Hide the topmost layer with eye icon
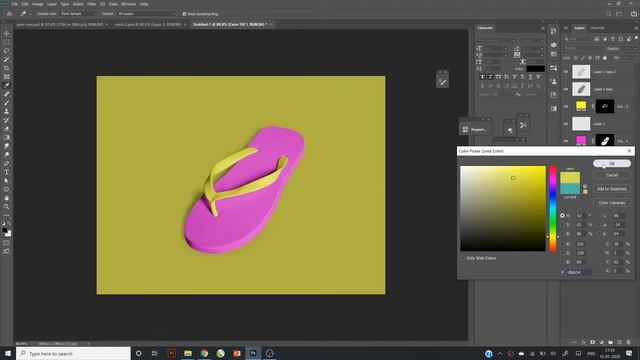 566,72
